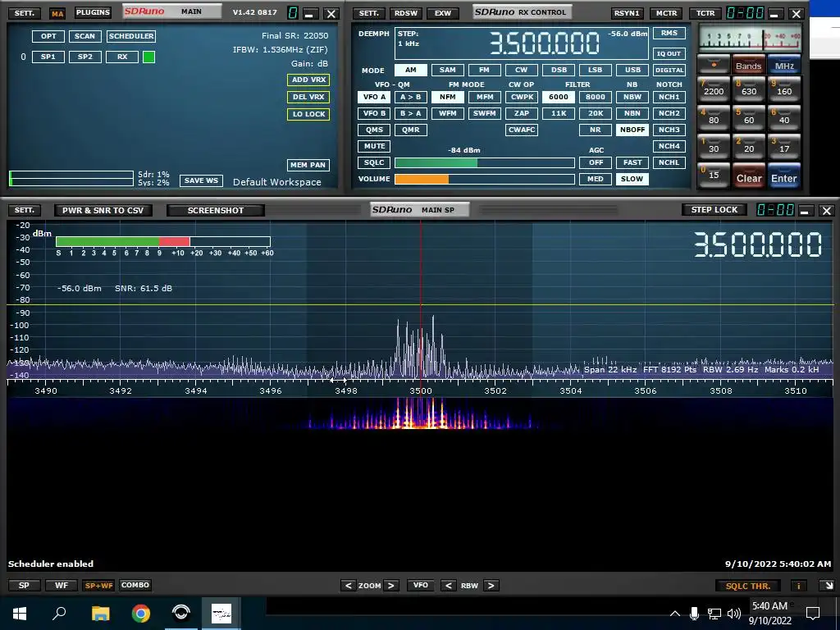
Task: Click ADD VRX button
Action: 308,80
